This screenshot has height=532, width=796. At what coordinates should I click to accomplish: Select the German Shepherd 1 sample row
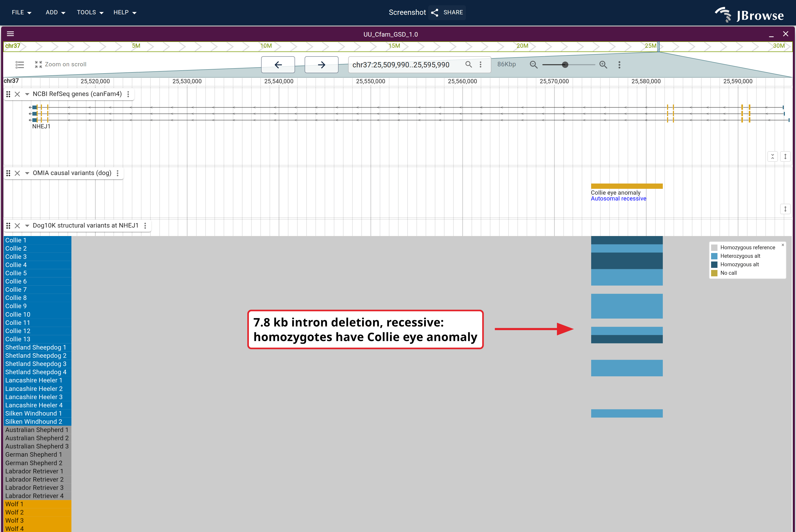37,455
